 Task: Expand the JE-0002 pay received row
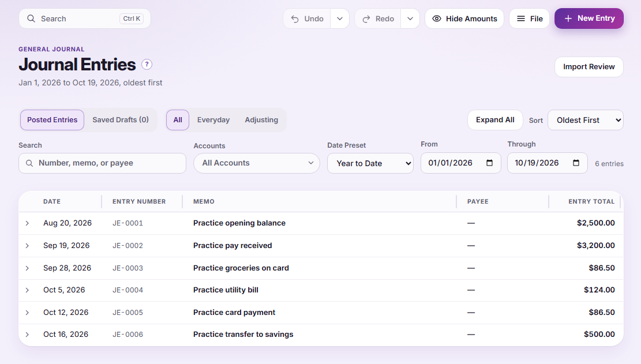tap(27, 246)
